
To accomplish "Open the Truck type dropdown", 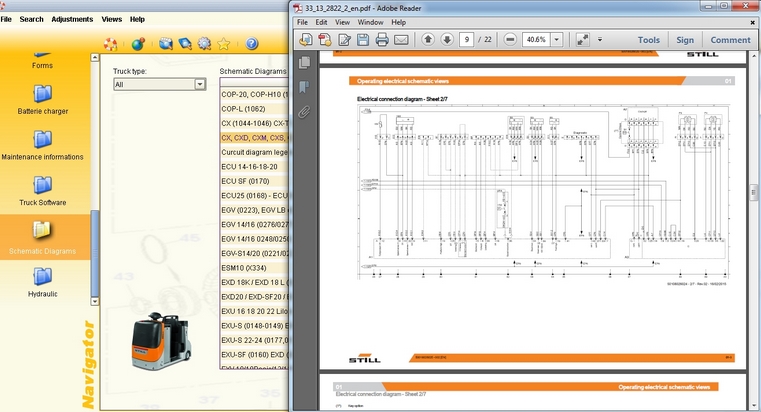I will 200,84.
